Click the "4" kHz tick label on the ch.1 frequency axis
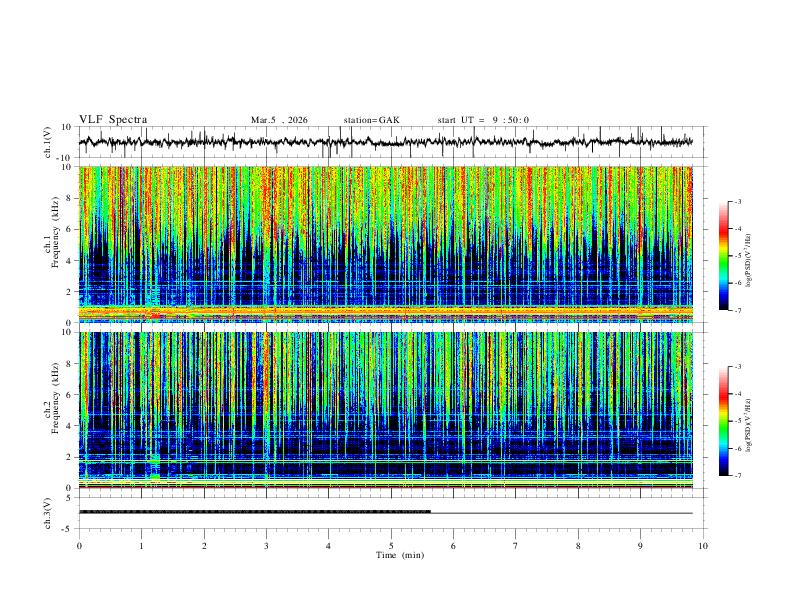 point(69,261)
